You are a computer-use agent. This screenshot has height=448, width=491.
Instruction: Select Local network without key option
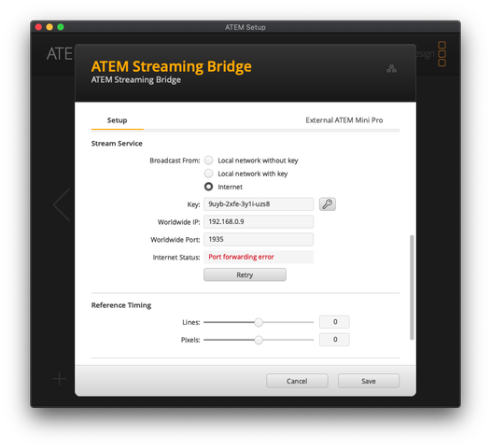point(208,161)
